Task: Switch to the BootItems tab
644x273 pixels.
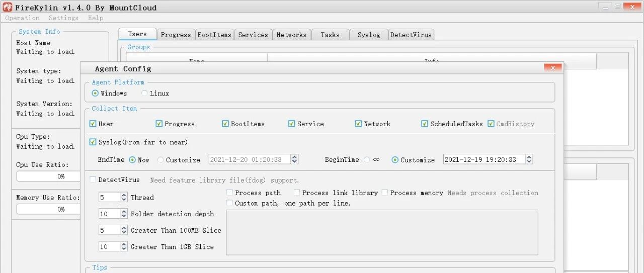Action: (x=214, y=35)
